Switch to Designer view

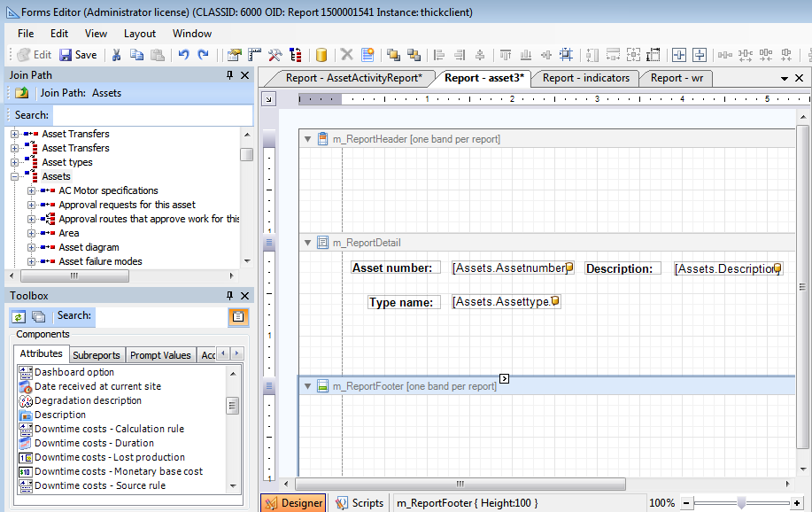(x=293, y=503)
